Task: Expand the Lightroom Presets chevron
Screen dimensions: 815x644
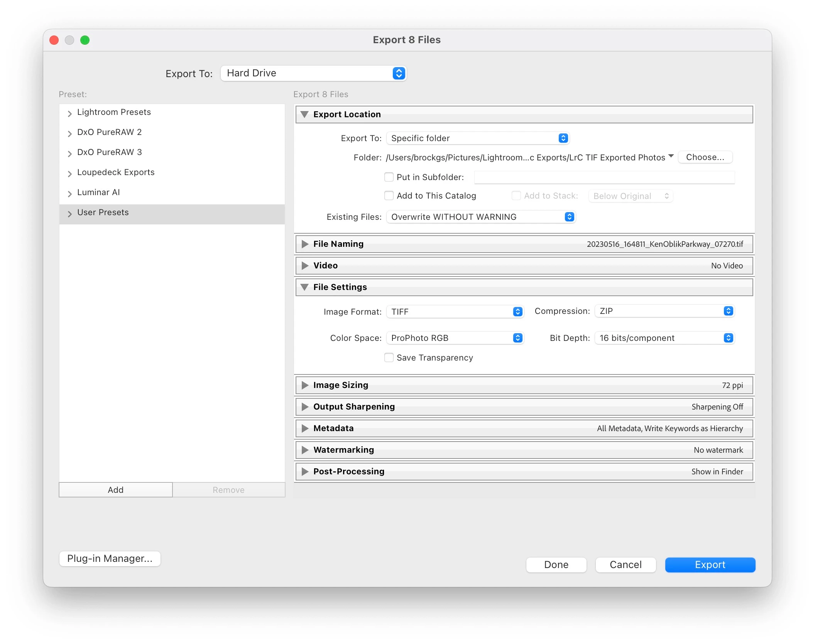Action: click(70, 113)
